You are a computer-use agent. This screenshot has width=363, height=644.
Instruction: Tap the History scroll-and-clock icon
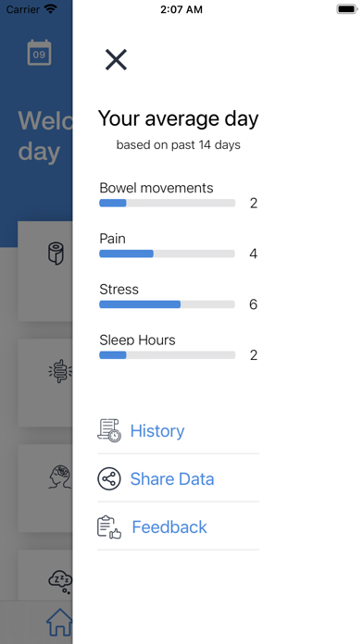click(x=109, y=430)
